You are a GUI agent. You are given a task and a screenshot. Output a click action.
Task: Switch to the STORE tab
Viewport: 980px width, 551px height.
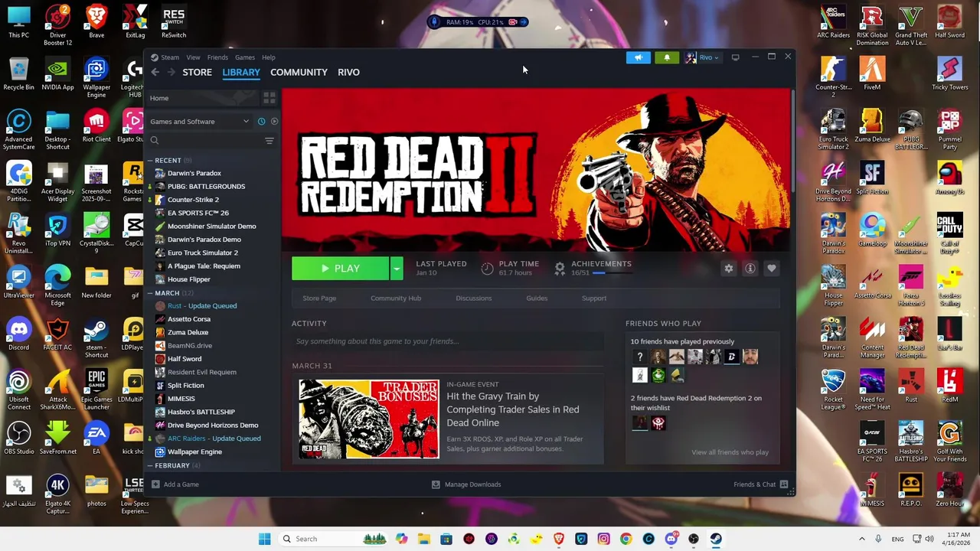point(197,72)
